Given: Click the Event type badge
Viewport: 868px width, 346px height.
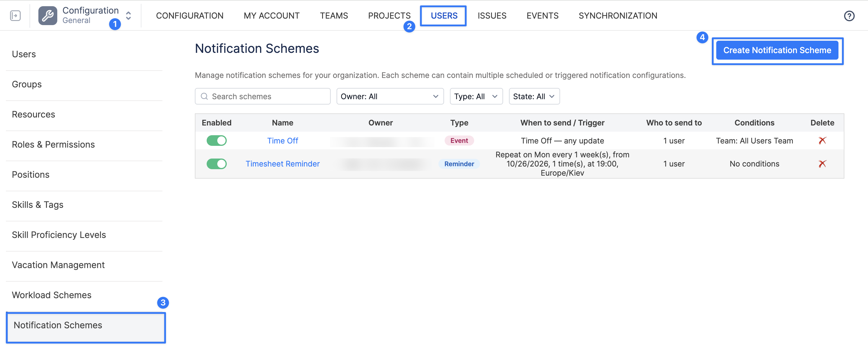Looking at the screenshot, I should pos(459,141).
